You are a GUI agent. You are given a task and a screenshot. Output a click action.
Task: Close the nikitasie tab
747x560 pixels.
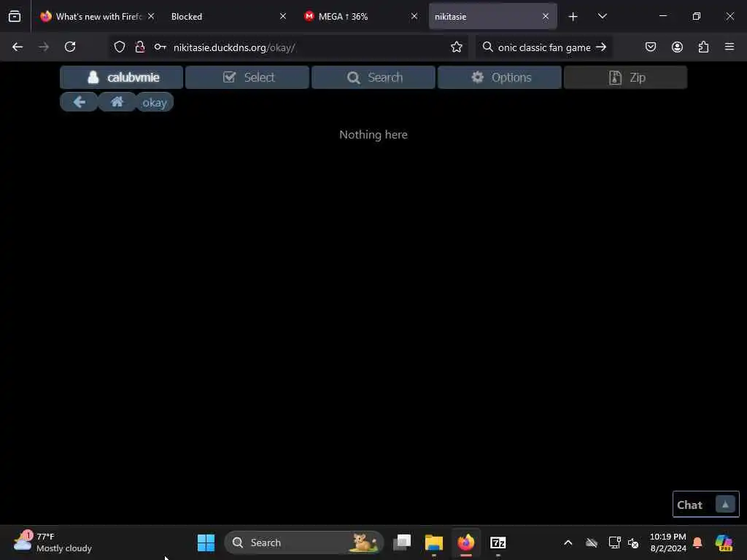point(546,16)
